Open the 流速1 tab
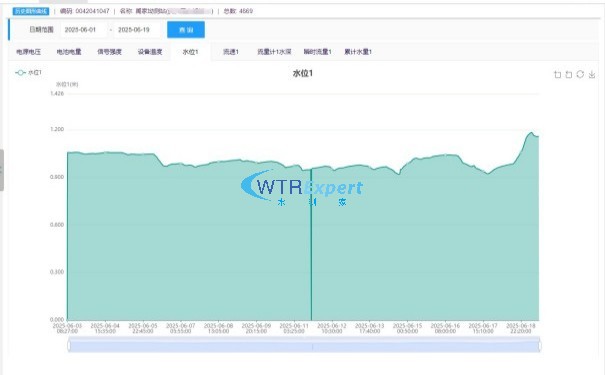The image size is (605, 375). point(231,52)
